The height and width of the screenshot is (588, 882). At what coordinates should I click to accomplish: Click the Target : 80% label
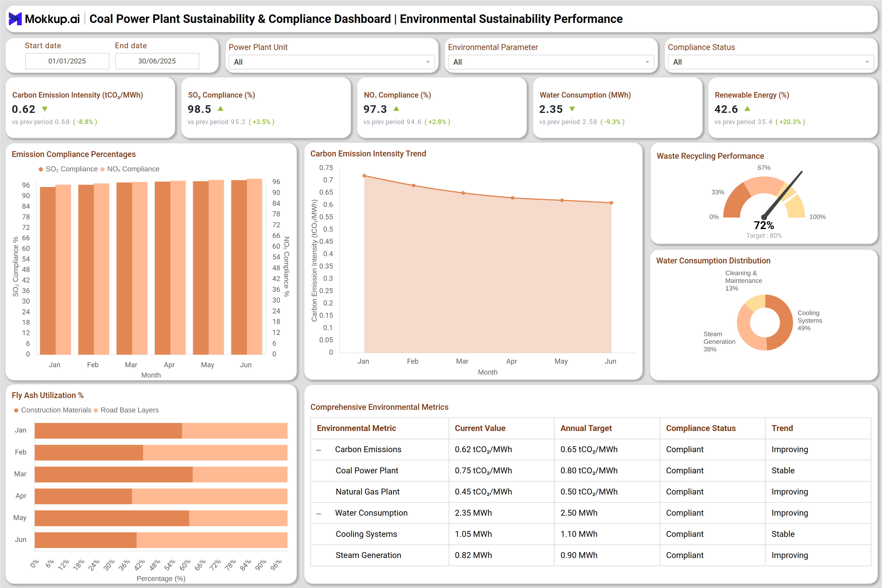764,236
